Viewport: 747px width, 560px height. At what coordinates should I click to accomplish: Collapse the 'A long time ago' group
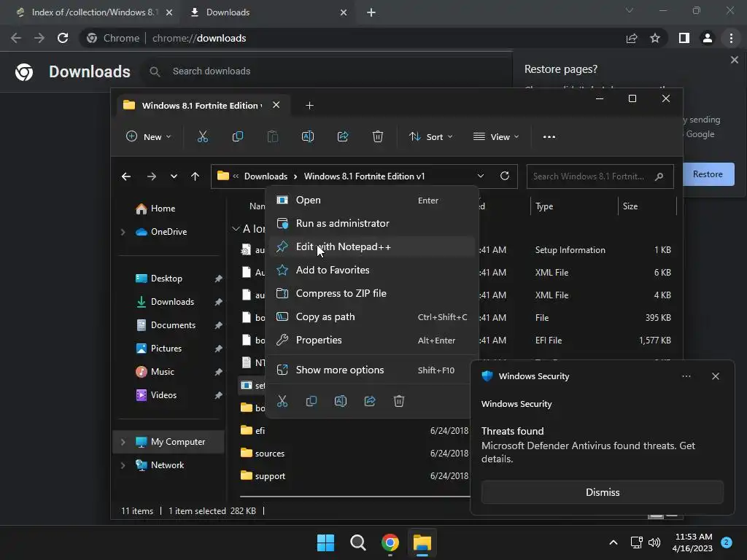pos(236,229)
